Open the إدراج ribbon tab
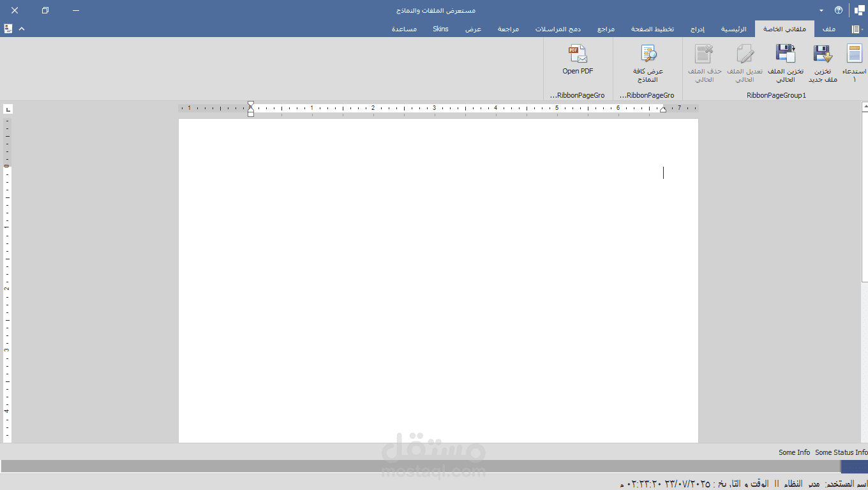Screen dimensions: 868x490 point(697,29)
